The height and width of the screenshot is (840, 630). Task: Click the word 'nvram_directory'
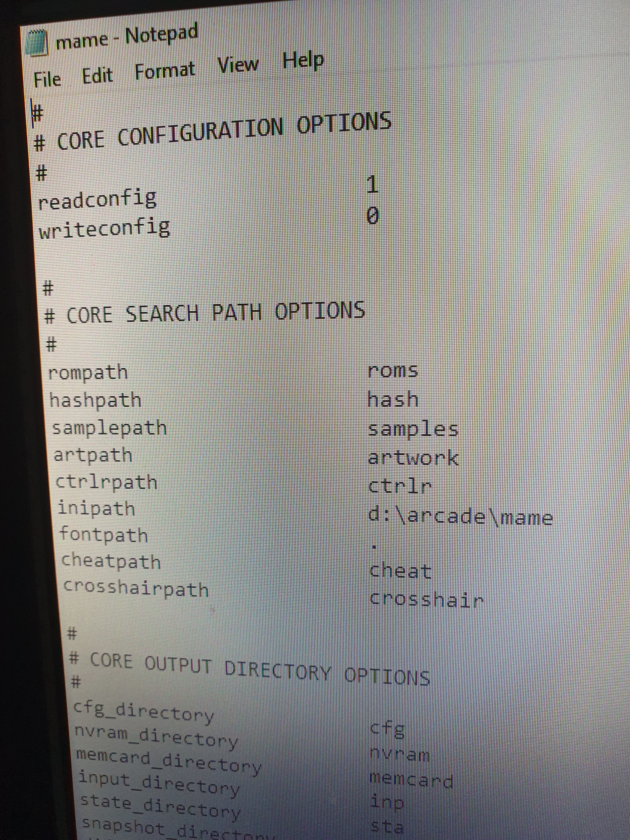(x=156, y=736)
